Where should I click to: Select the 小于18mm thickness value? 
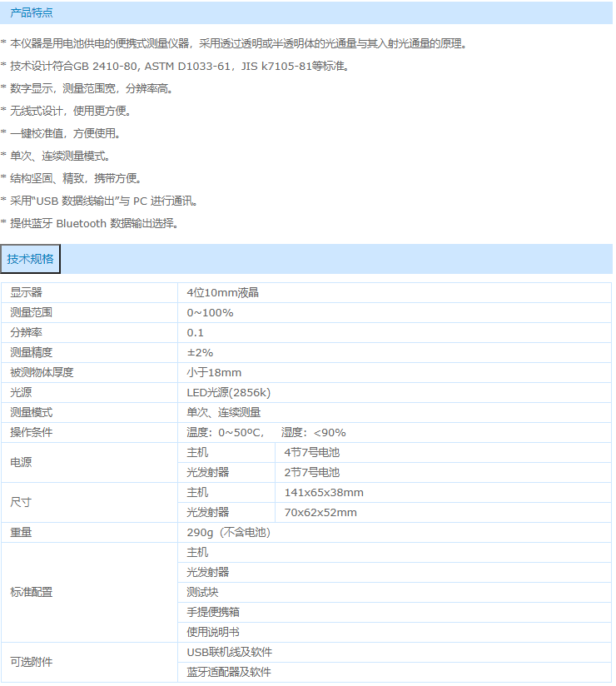point(214,372)
